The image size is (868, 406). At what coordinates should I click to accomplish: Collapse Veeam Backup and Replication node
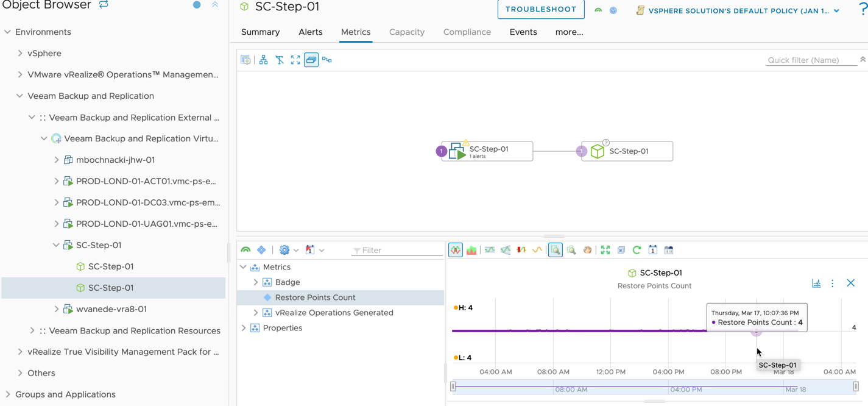(19, 96)
